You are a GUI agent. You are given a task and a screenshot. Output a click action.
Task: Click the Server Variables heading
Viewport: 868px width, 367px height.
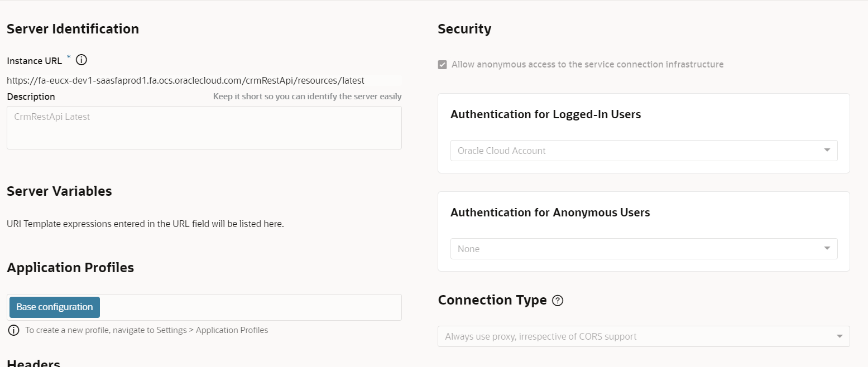tap(59, 191)
